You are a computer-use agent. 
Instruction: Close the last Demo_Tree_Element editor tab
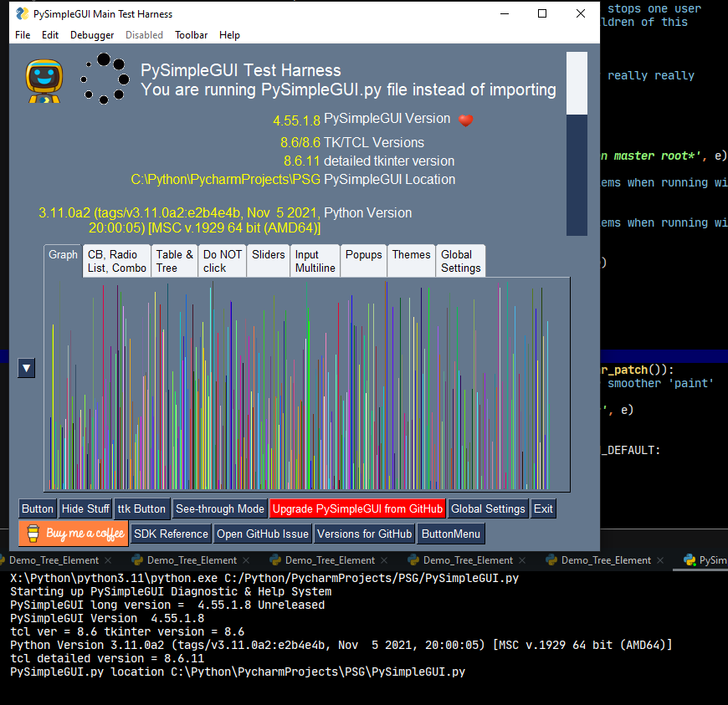(660, 560)
